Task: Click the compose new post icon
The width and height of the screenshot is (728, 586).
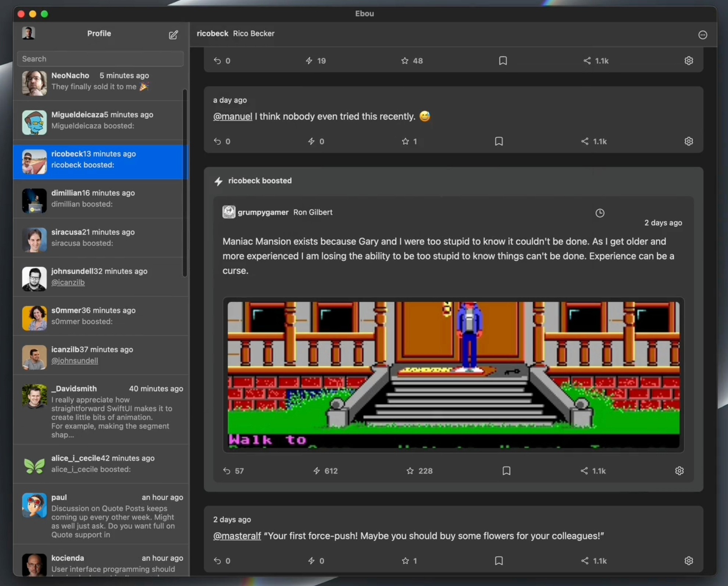Action: [x=173, y=35]
